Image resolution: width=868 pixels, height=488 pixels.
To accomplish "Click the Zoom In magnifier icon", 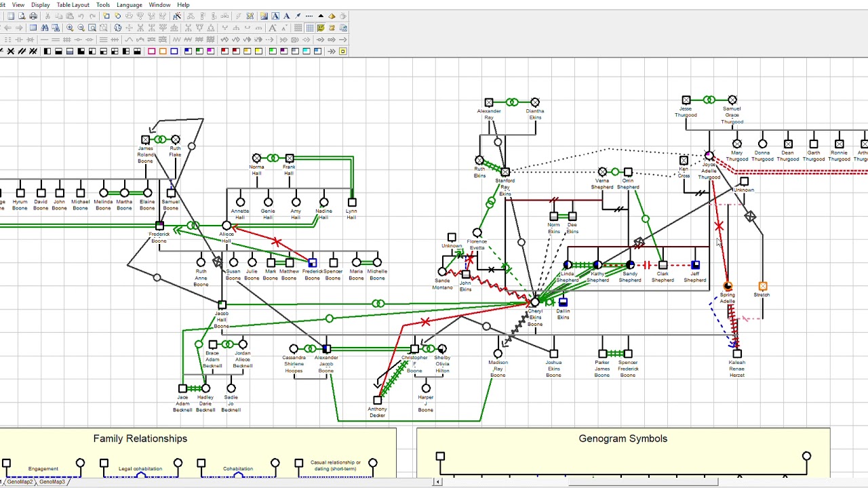I will click(70, 28).
